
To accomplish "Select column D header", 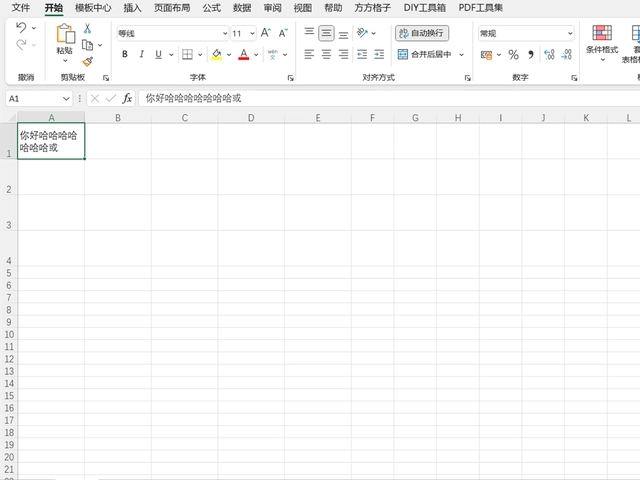I will pos(251,118).
